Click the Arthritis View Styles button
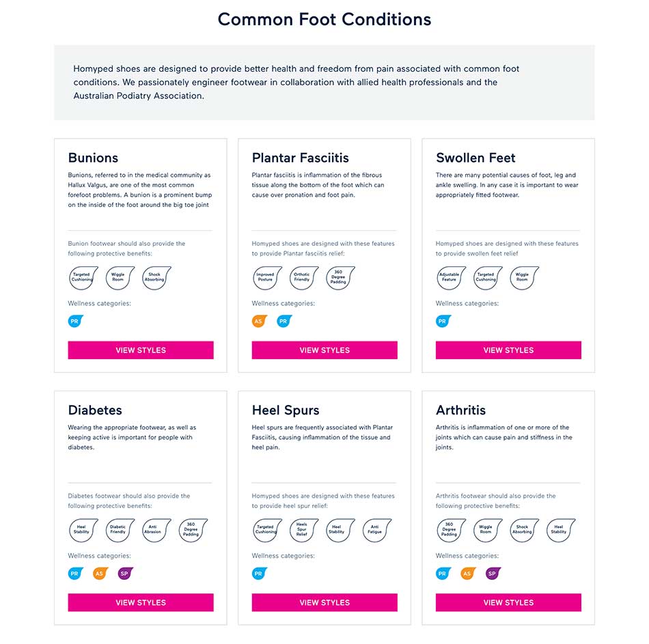 (x=508, y=602)
